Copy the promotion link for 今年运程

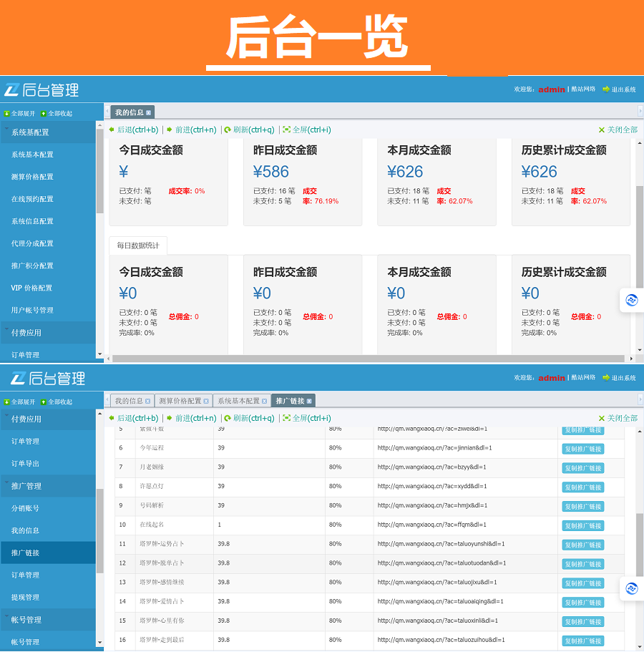(582, 449)
